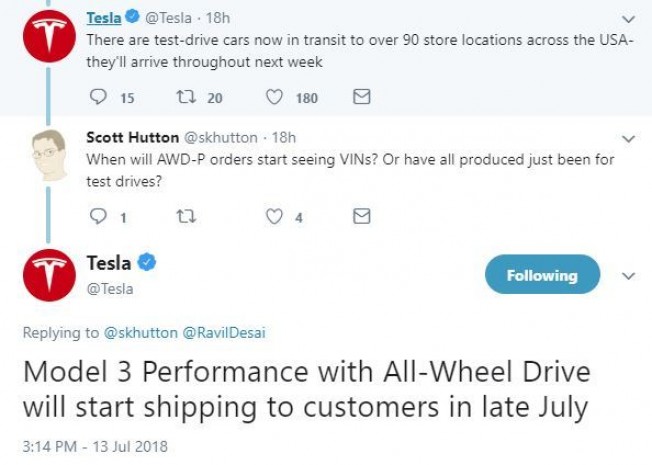Like Scott Hutton's tweet with 4 likes
The height and width of the screenshot is (465, 652).
coord(274,216)
